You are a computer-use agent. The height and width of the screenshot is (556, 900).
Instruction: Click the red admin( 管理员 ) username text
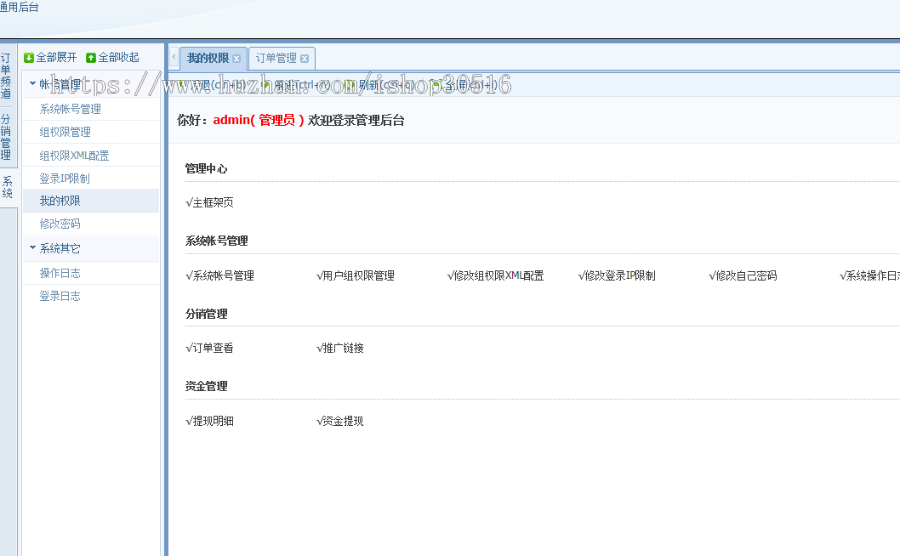click(258, 120)
